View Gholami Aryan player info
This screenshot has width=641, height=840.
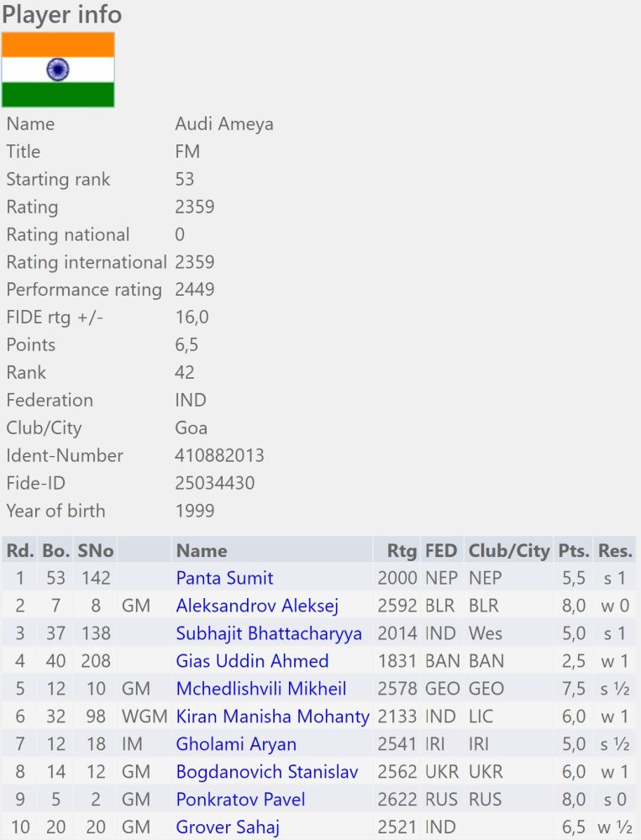tap(236, 744)
